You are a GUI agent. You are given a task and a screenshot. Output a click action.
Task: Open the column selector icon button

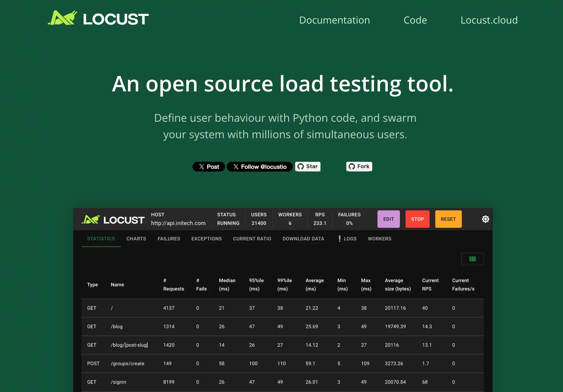tap(472, 259)
